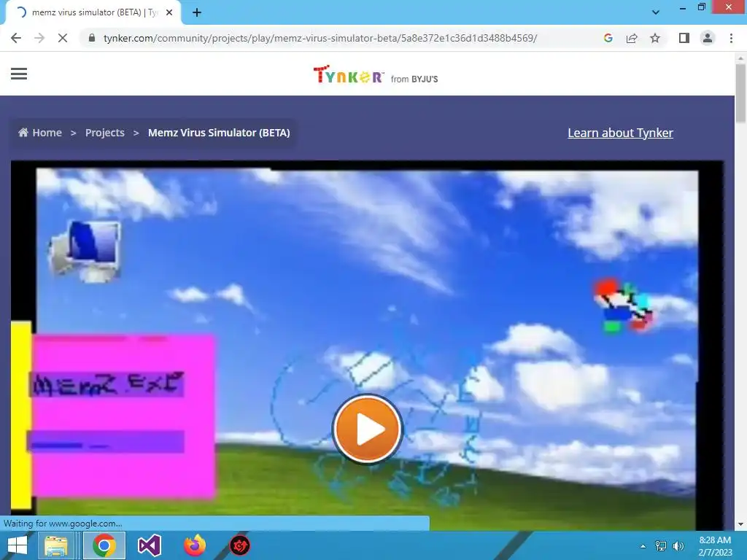Viewport: 747px width, 560px height.
Task: Click the My Computer icon in the project preview
Action: pos(85,252)
